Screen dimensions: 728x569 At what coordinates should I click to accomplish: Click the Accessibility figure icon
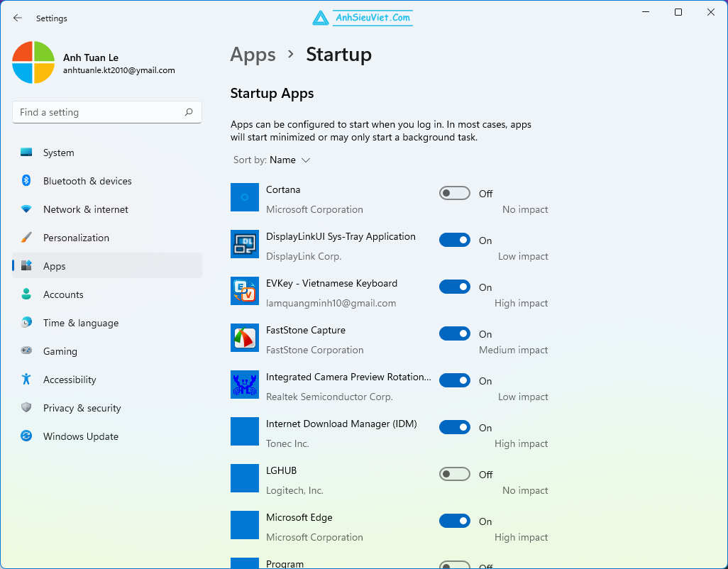[26, 379]
